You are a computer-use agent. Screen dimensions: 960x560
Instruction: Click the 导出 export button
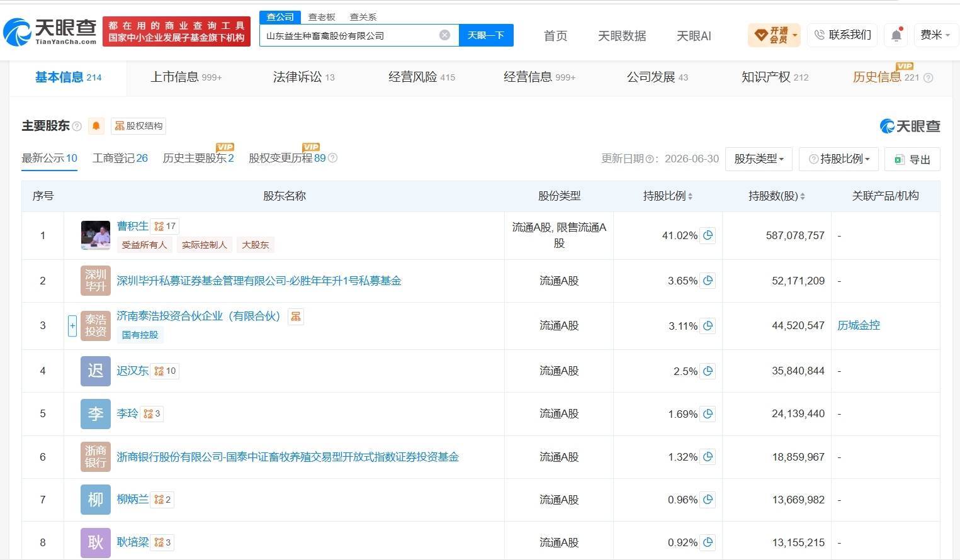912,159
